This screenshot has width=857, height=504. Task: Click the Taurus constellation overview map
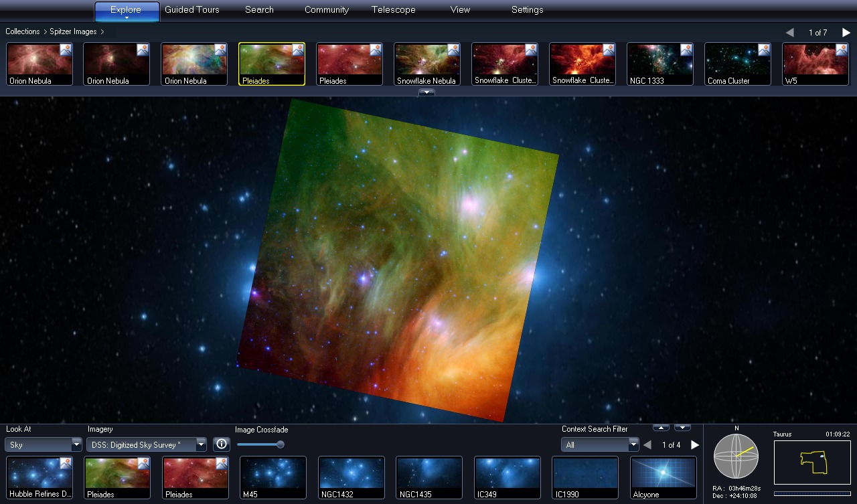812,462
